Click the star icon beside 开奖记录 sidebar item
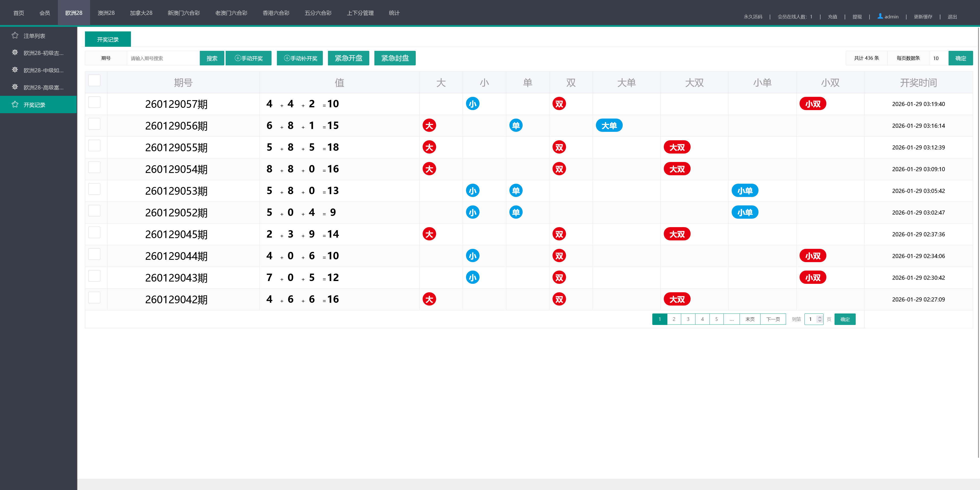The height and width of the screenshot is (490, 980). pyautogui.click(x=15, y=104)
